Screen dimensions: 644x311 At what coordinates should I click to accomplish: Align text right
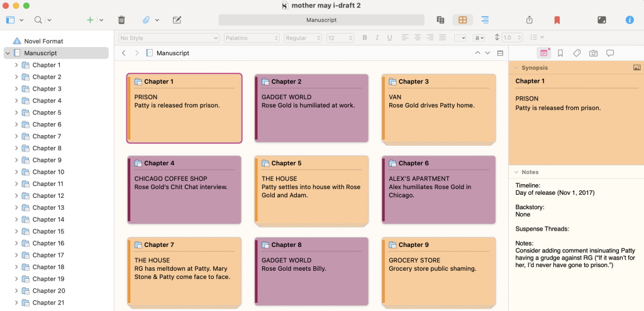(x=430, y=37)
